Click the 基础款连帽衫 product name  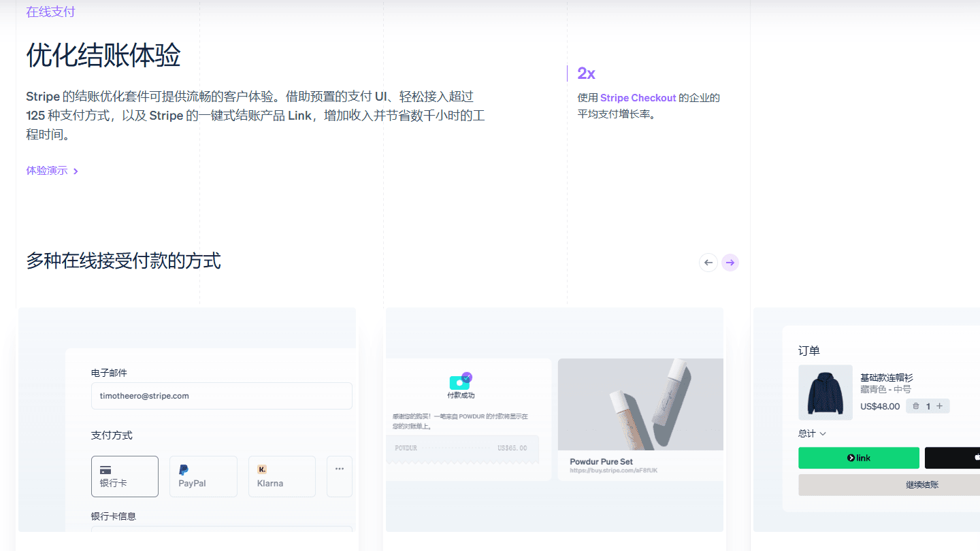[x=887, y=378]
